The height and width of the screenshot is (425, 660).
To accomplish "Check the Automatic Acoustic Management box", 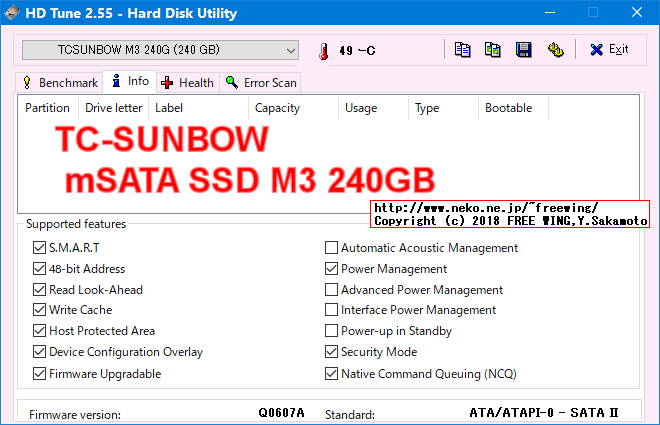I will (x=332, y=247).
